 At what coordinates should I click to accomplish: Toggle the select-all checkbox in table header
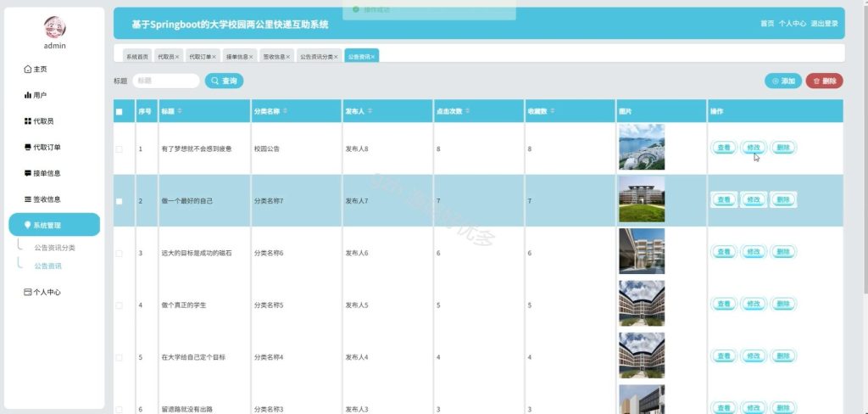pyautogui.click(x=119, y=111)
